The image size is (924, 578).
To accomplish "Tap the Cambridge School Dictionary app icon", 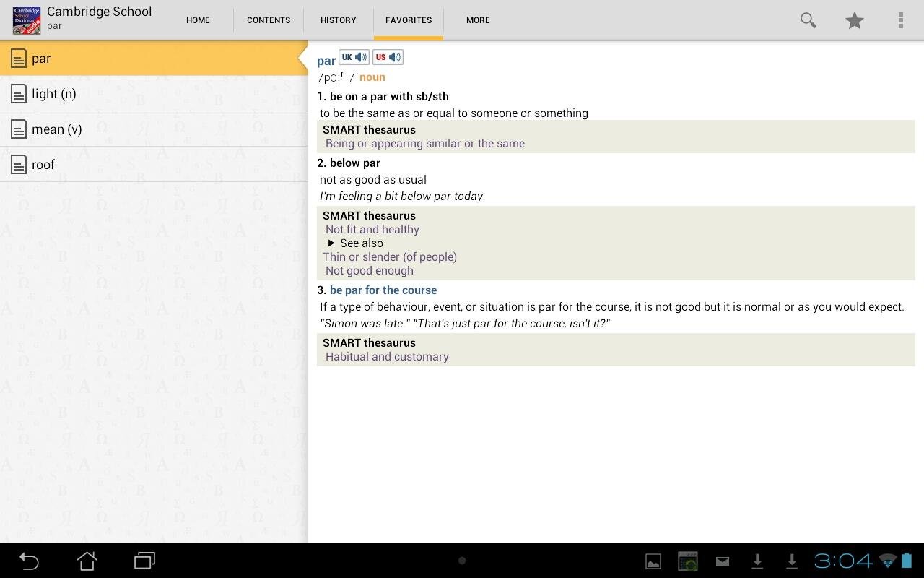I will pyautogui.click(x=27, y=20).
